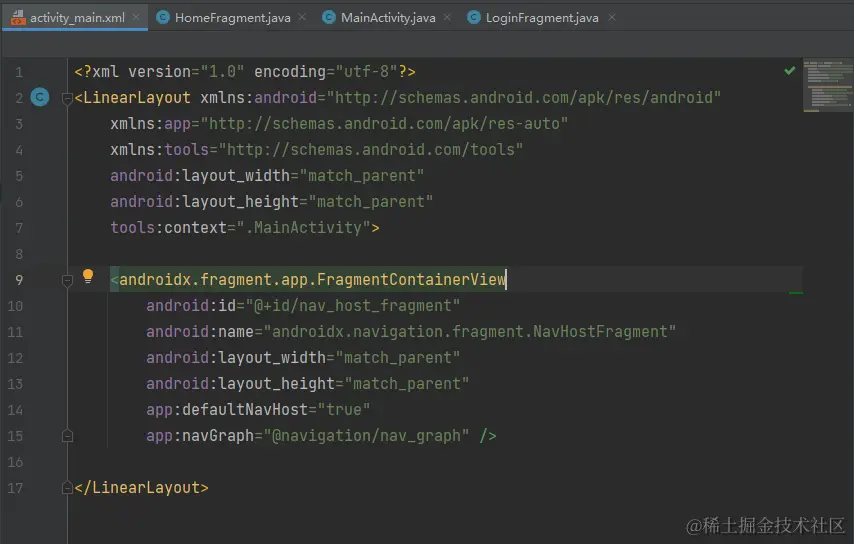
Task: Click line number 1 in the gutter
Action: pos(19,72)
